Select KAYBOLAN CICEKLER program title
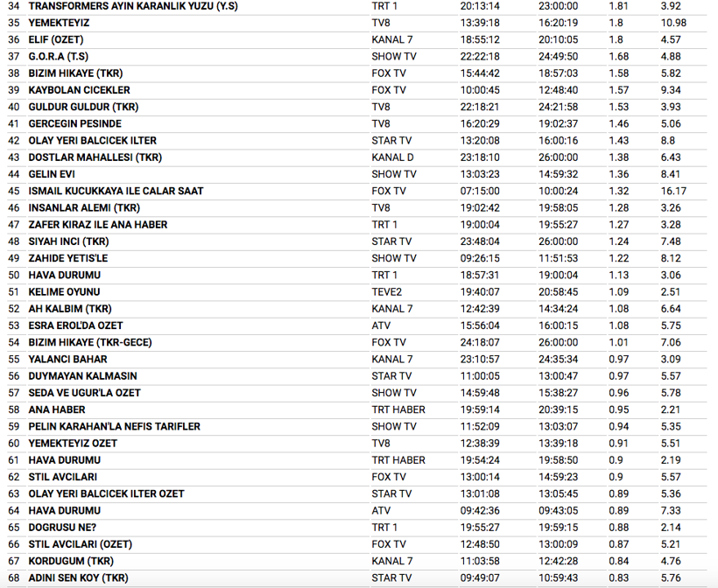Viewport: 718px width, 588px height. [80, 90]
